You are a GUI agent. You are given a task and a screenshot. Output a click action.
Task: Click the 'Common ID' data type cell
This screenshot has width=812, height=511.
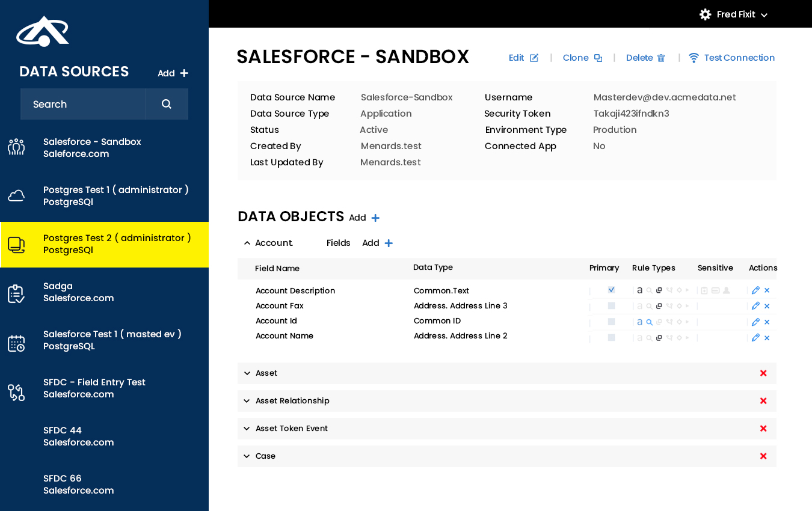pos(437,321)
